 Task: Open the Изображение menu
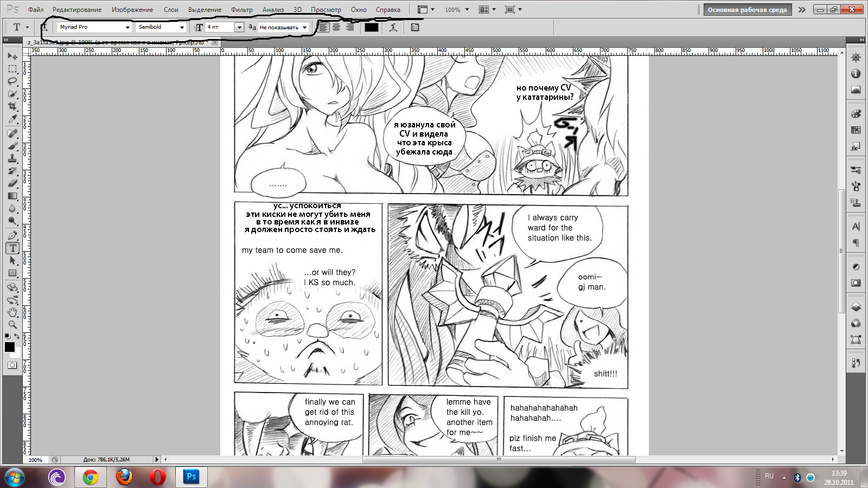pos(132,10)
